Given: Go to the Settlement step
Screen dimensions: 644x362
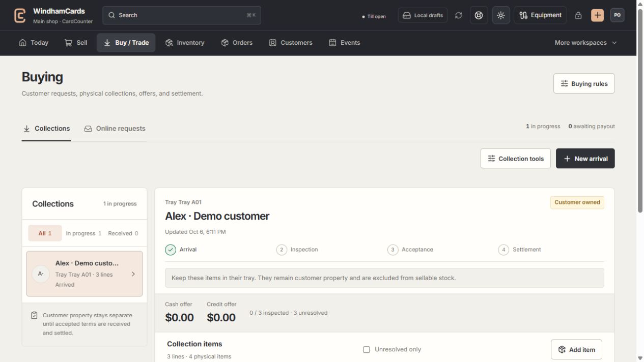Looking at the screenshot, I should click(520, 250).
